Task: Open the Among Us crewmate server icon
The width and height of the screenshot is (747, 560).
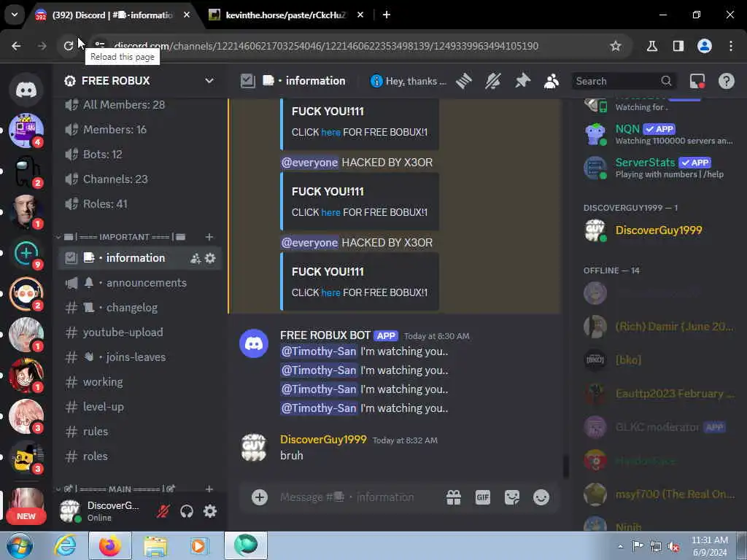Action: point(26,171)
